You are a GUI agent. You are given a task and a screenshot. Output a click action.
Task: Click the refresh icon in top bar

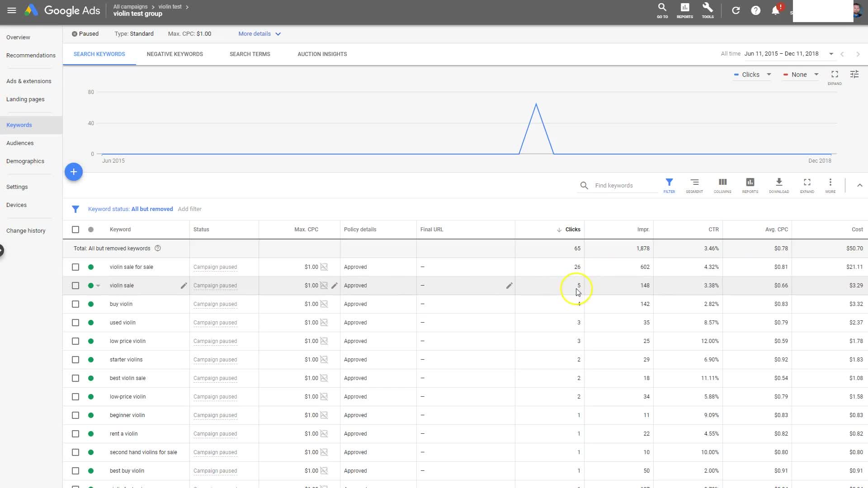click(x=736, y=10)
